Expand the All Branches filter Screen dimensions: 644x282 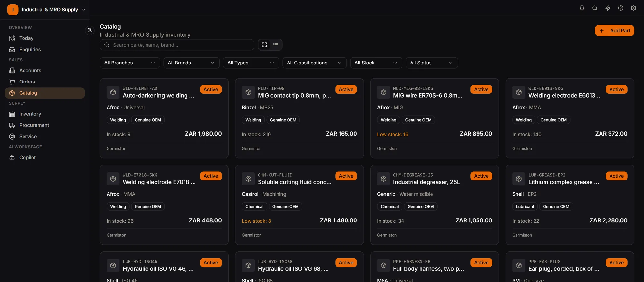point(130,63)
